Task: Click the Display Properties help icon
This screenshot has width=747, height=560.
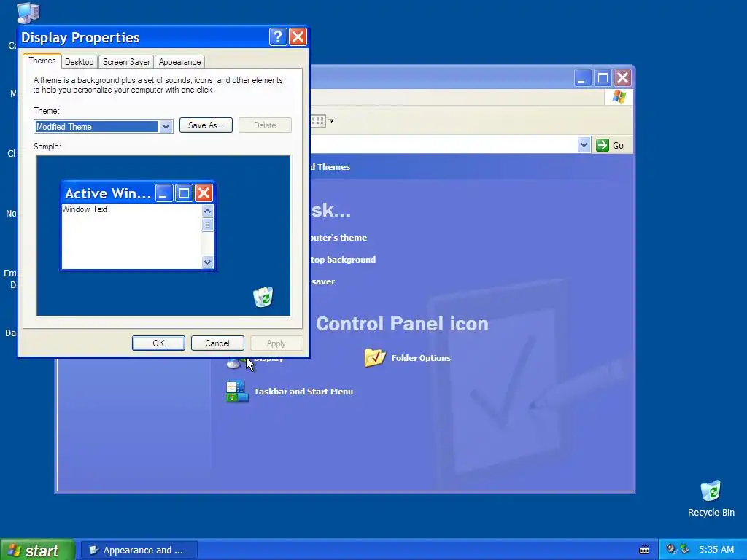Action: (x=278, y=36)
